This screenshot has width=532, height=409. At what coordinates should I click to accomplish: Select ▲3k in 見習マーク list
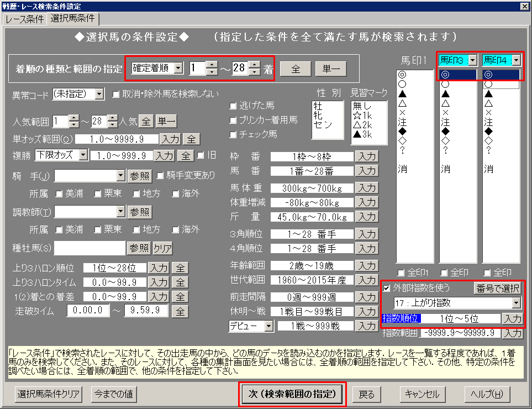point(362,134)
